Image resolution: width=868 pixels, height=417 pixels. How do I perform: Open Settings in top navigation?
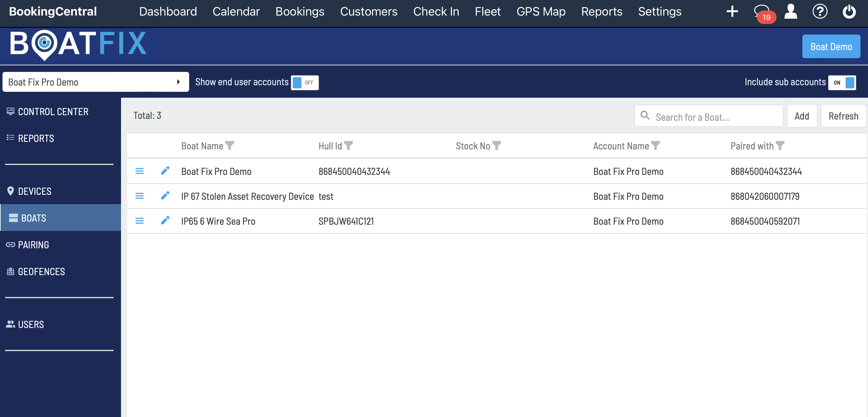point(660,12)
